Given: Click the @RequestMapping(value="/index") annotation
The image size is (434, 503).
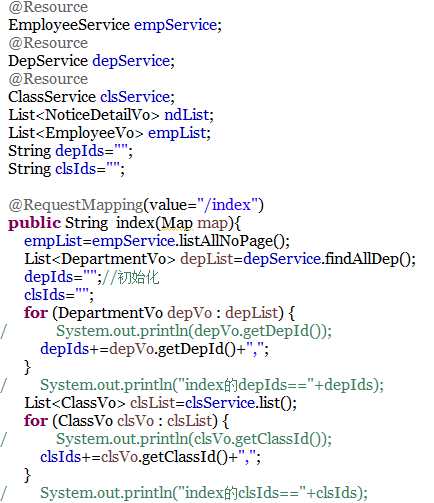Looking at the screenshot, I should (x=136, y=205).
